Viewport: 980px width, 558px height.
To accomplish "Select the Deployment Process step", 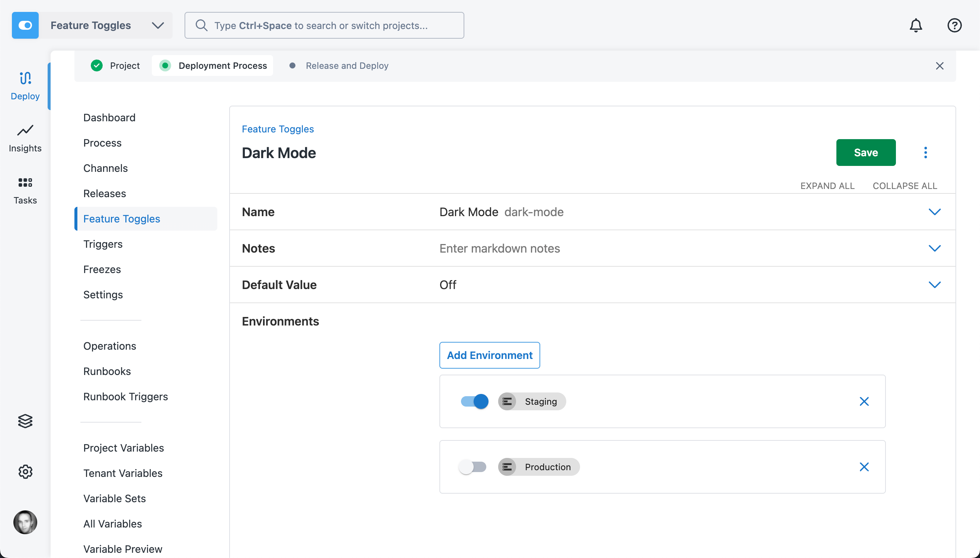I will [x=213, y=65].
